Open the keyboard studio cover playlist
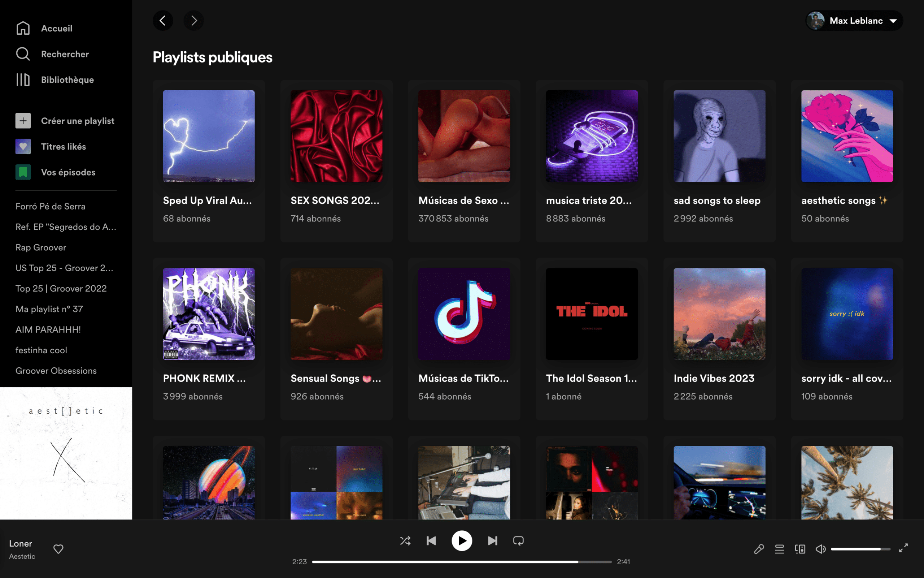 pos(464,482)
